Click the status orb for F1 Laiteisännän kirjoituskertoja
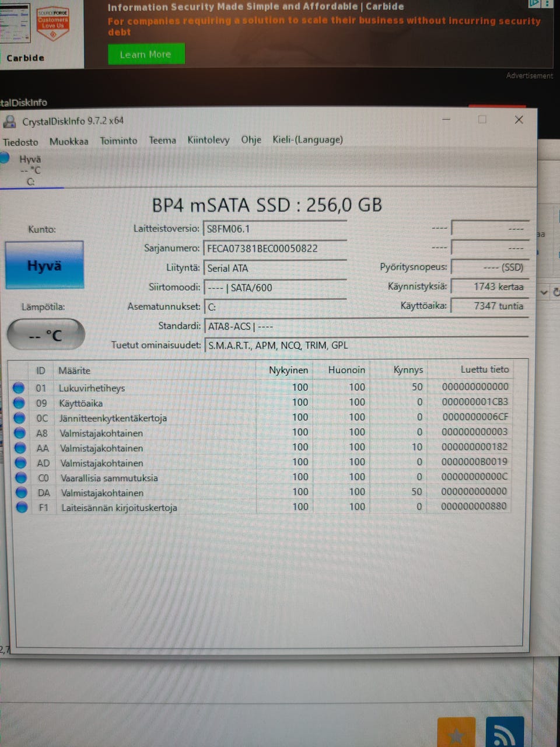The height and width of the screenshot is (747, 560). (22, 507)
